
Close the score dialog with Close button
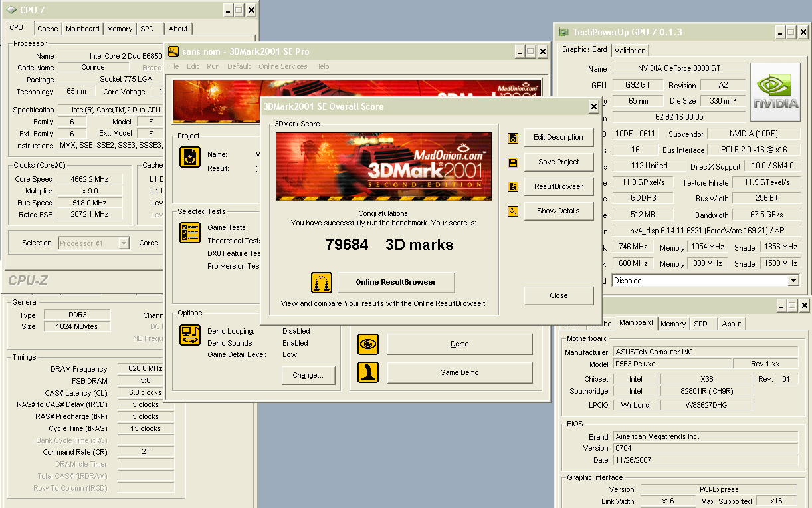point(559,296)
